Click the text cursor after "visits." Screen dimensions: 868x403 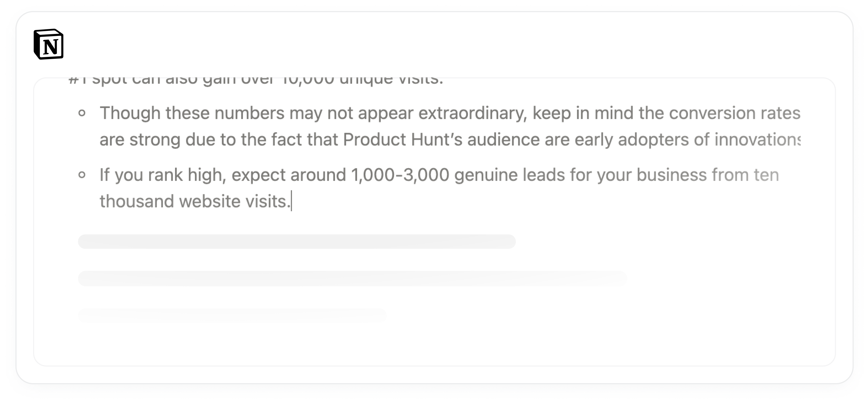(x=291, y=201)
